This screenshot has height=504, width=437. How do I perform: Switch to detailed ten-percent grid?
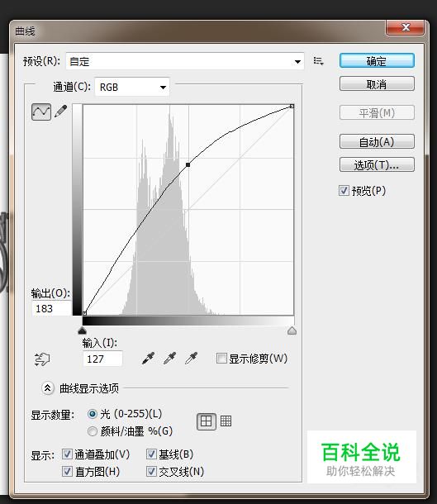coord(226,421)
